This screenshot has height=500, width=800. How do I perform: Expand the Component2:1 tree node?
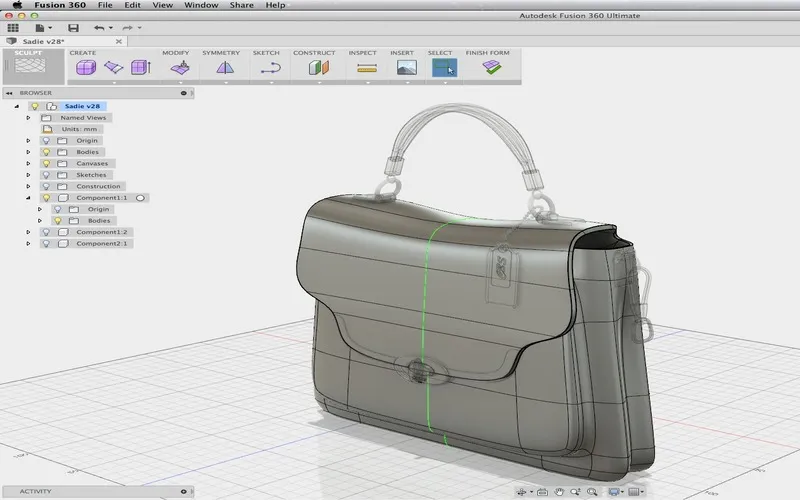click(x=29, y=243)
